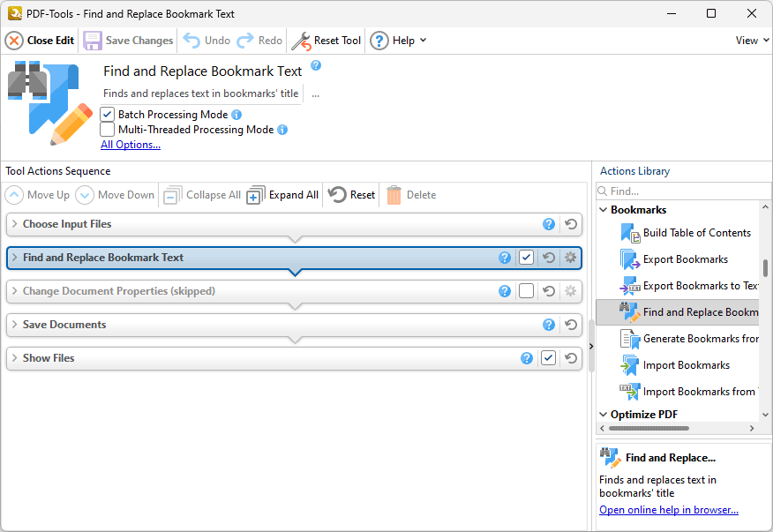773x532 pixels.
Task: Reset the Choose Input Files step
Action: [571, 224]
